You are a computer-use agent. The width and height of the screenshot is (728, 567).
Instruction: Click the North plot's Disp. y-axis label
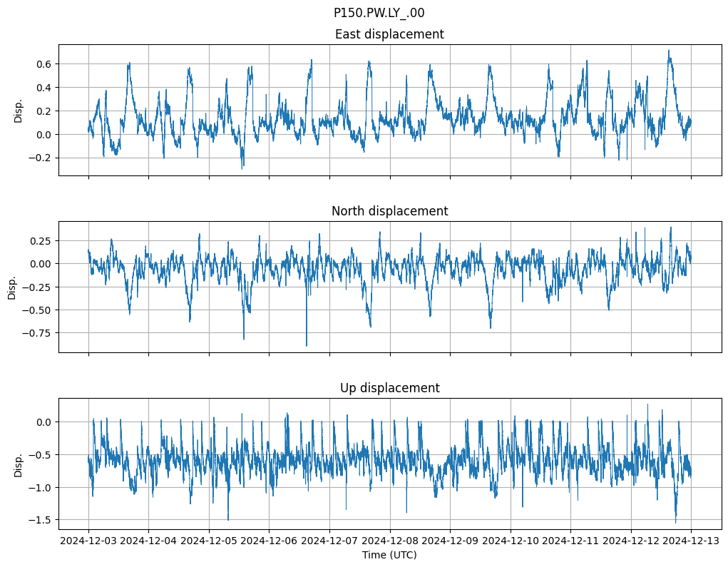[12, 287]
